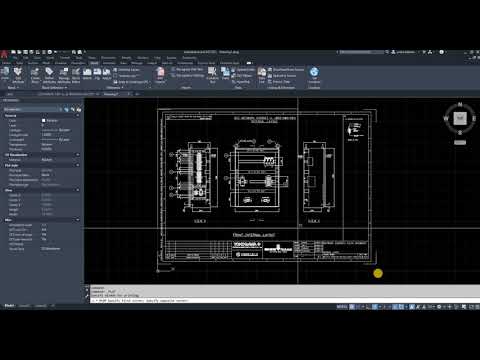
Task: Open status bar customization menu icon
Action: 477,307
